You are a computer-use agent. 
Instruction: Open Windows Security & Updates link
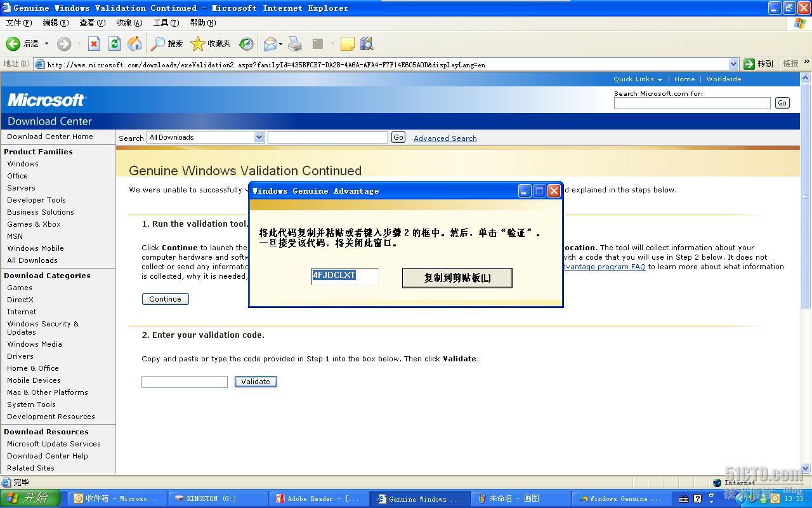(x=43, y=328)
